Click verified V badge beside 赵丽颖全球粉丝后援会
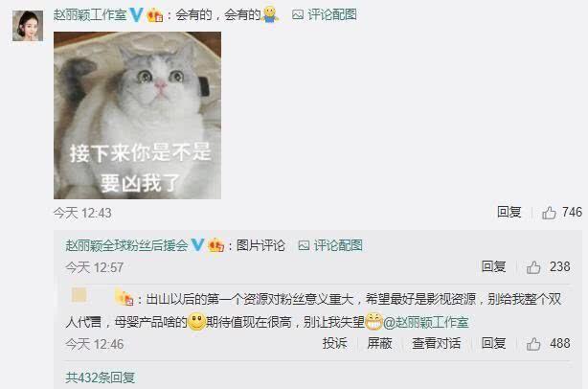 tap(197, 245)
